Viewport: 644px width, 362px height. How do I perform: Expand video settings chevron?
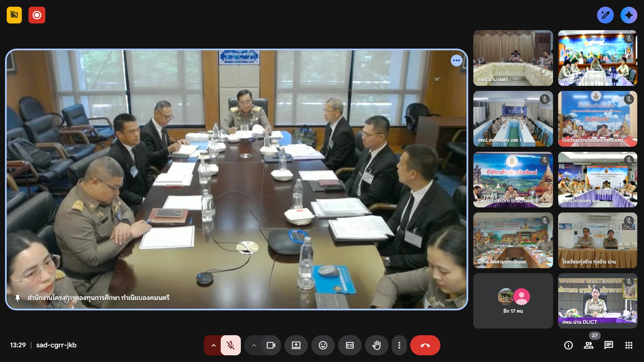pyautogui.click(x=254, y=345)
